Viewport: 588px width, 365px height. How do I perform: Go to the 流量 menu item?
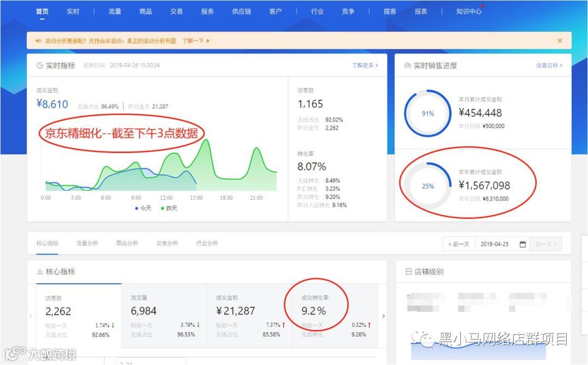tap(115, 11)
